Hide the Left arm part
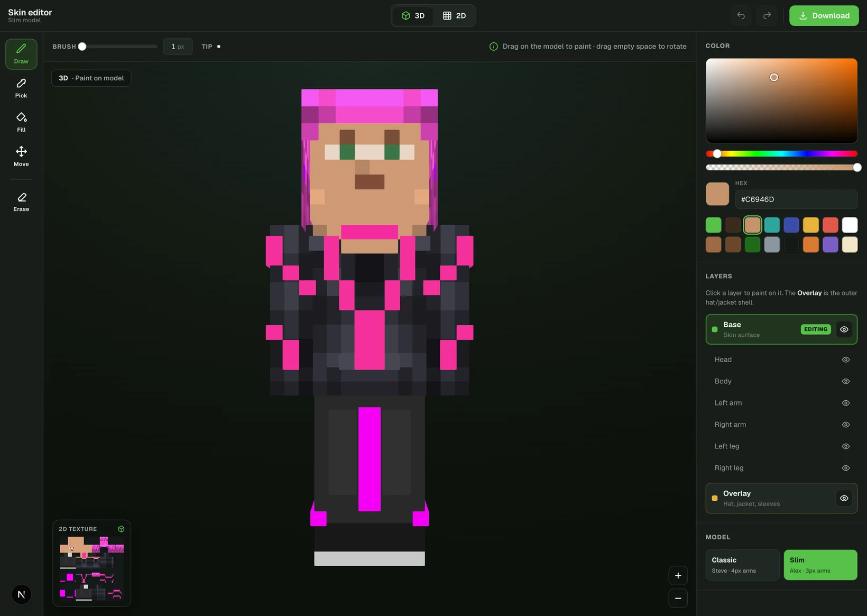867x616 pixels. [846, 403]
